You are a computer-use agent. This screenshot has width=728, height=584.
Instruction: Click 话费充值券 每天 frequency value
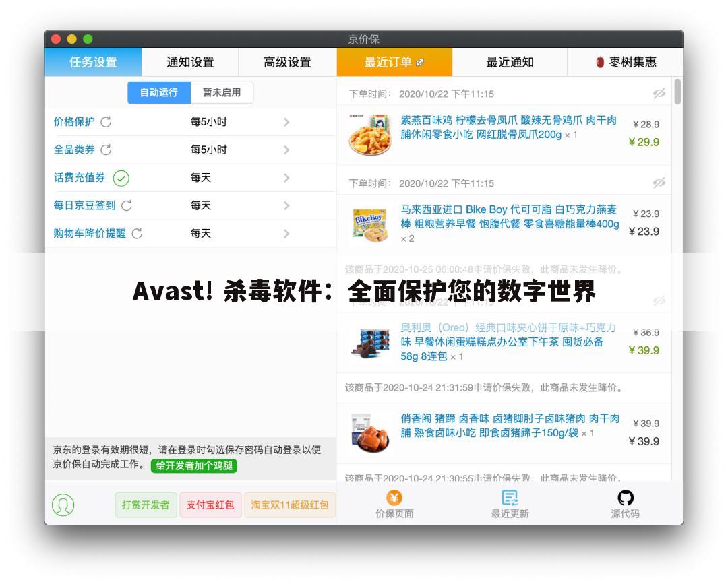201,178
